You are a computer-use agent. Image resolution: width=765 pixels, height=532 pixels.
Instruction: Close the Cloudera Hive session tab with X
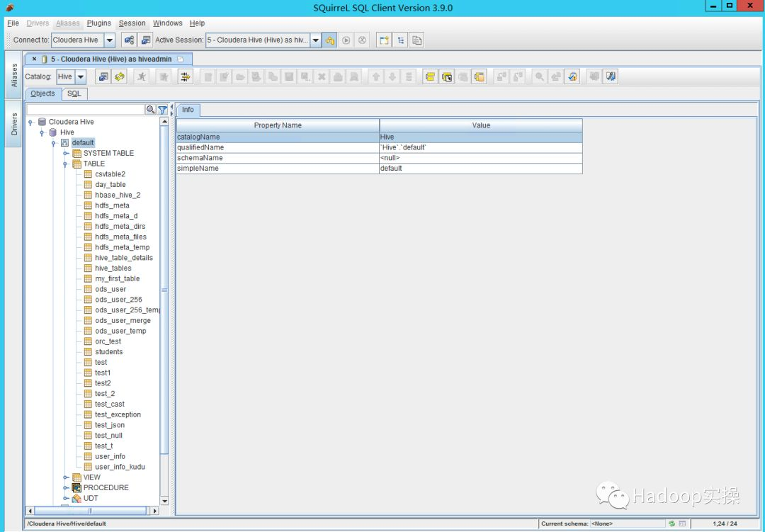(34, 59)
